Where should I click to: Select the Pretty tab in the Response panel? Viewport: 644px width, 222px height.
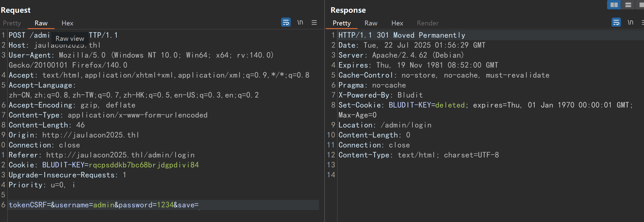click(x=341, y=23)
